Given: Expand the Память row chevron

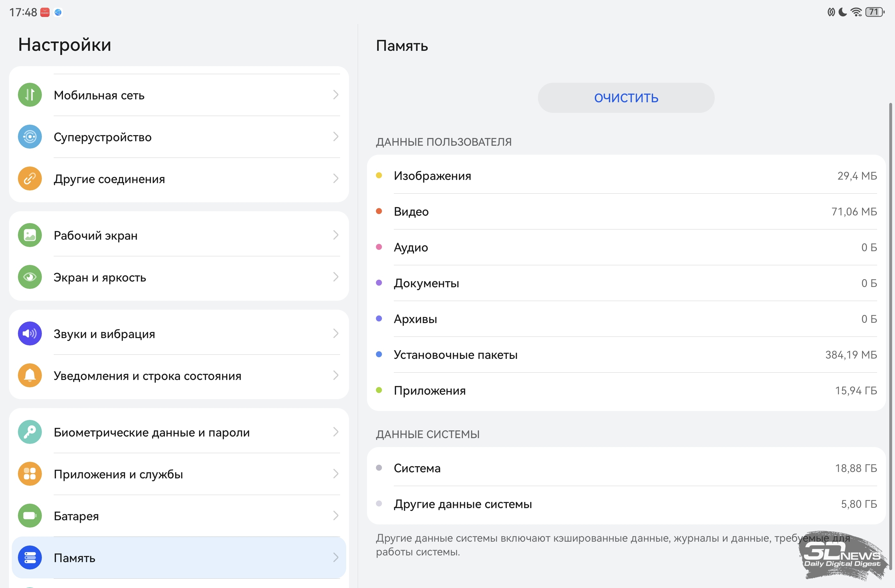Looking at the screenshot, I should tap(336, 558).
